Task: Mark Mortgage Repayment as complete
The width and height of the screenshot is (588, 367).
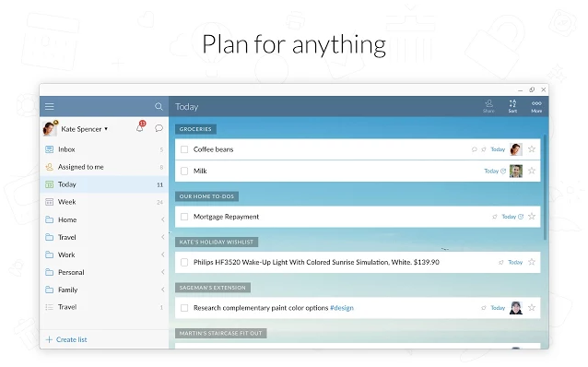Action: click(x=184, y=217)
